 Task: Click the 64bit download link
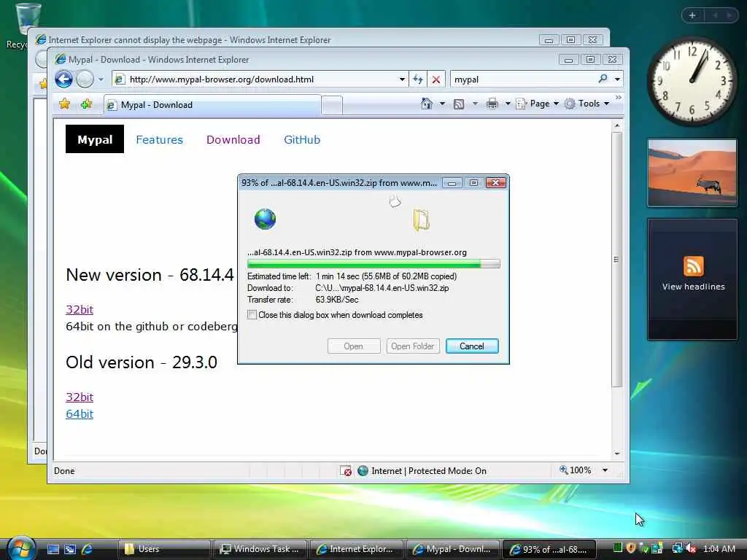[80, 414]
